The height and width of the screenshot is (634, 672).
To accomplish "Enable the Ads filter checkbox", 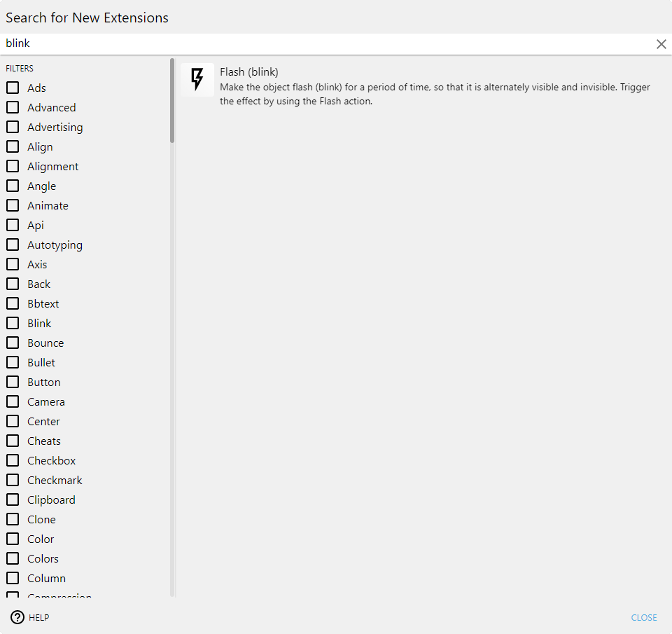I will (x=13, y=88).
